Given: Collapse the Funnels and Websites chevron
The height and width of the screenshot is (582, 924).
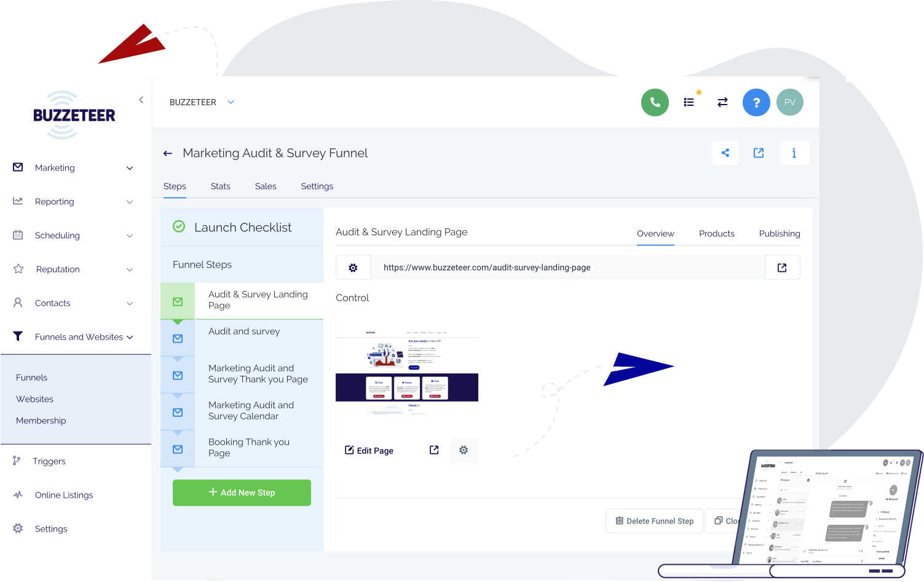Looking at the screenshot, I should (130, 337).
